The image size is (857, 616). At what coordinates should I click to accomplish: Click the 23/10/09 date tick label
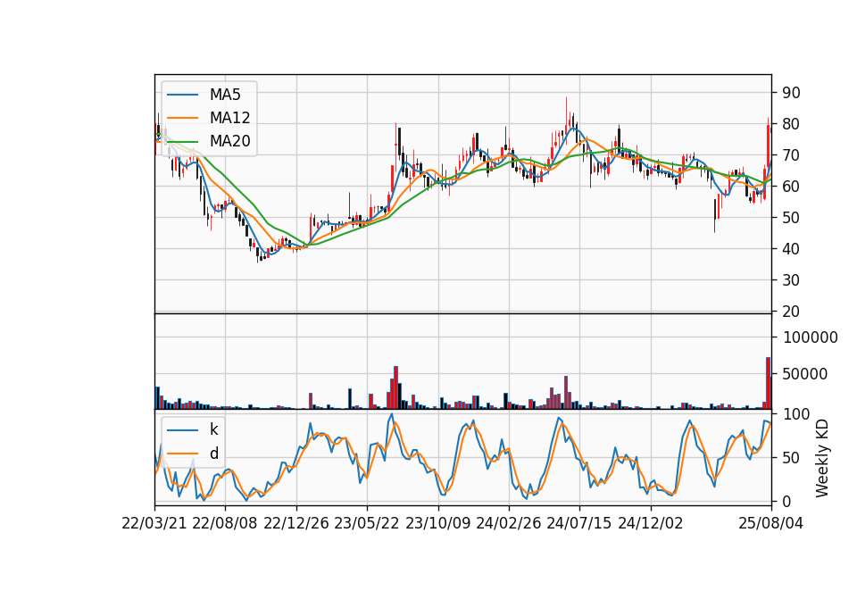click(437, 523)
